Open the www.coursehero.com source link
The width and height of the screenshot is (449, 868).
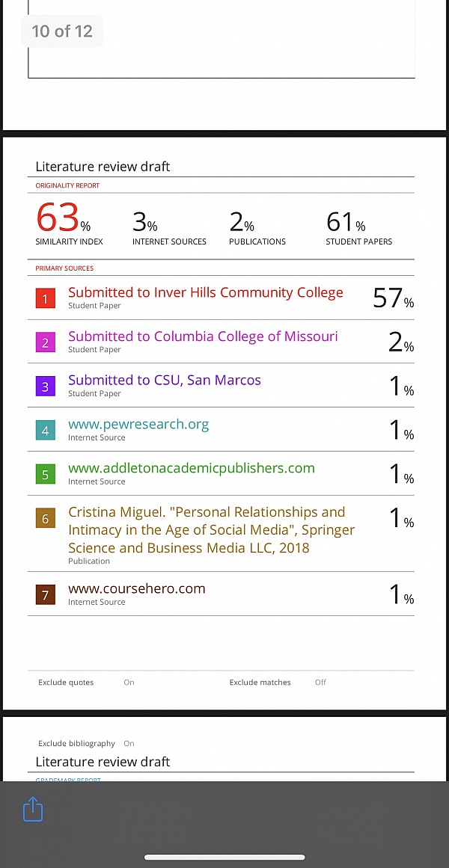[x=136, y=588]
